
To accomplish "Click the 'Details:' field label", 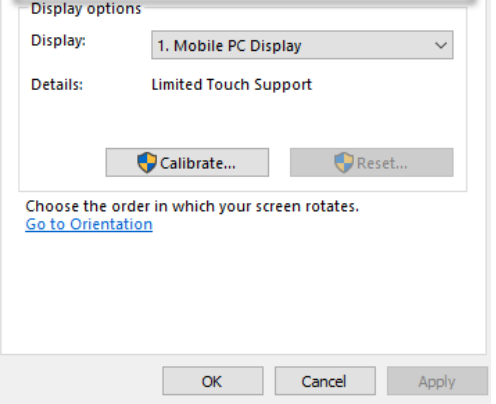I will tap(57, 84).
